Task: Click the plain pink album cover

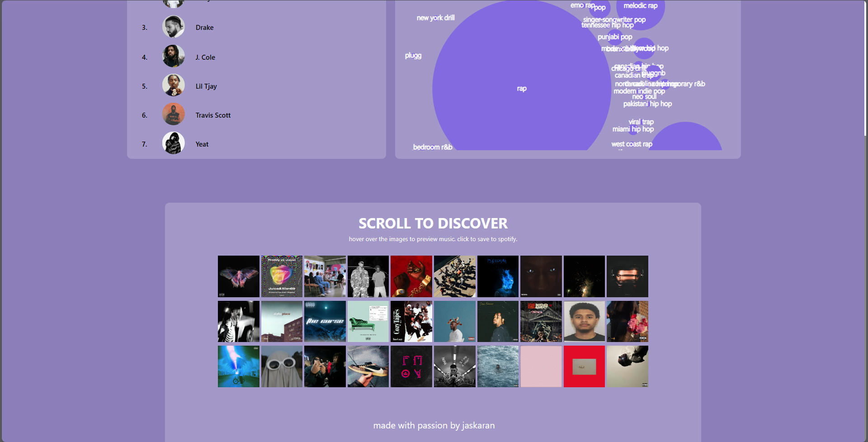Action: (x=541, y=366)
